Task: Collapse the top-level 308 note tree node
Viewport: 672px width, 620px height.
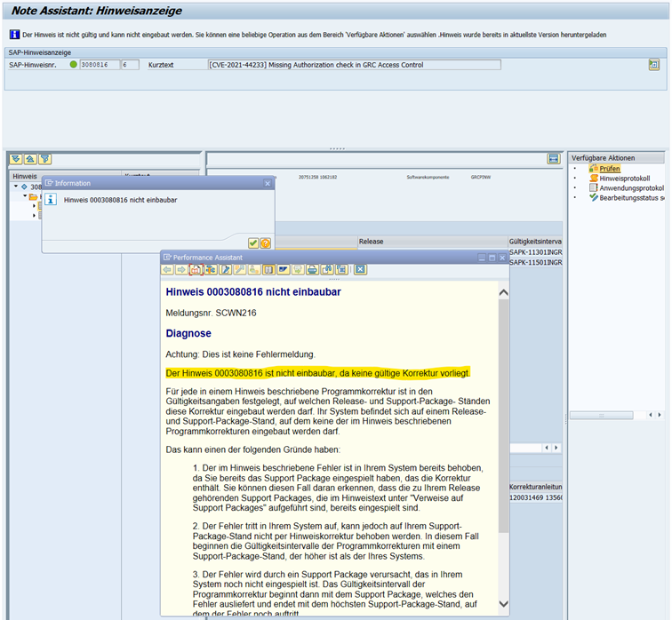Action: [16, 187]
